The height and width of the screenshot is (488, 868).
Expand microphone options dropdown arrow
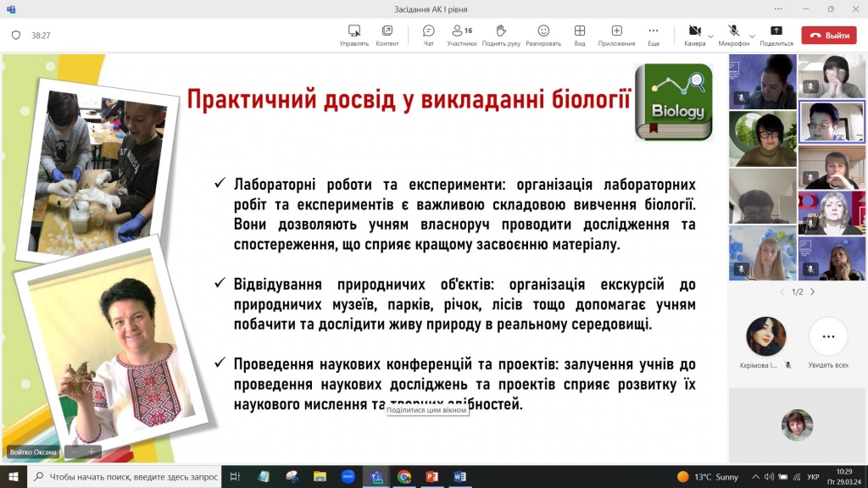pos(752,36)
